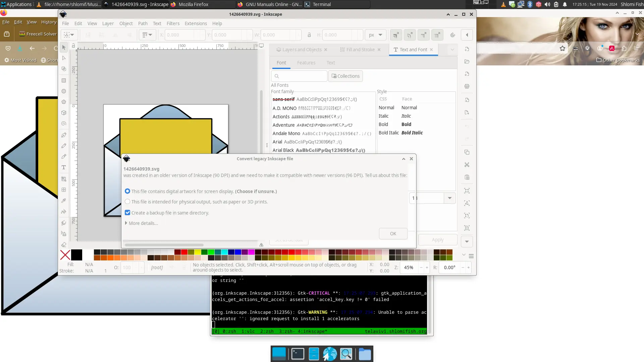
Task: Toggle move gradients with object
Action: (423, 35)
